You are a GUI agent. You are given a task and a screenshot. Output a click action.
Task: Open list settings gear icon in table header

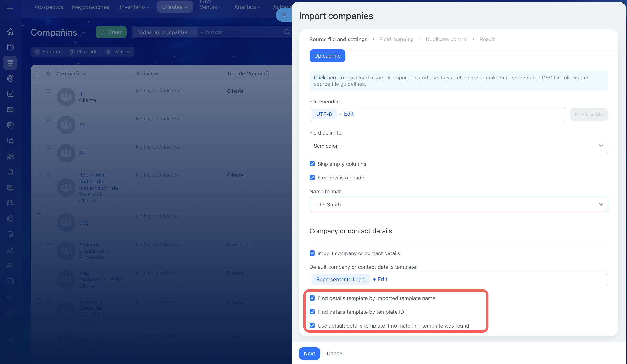[x=48, y=73]
